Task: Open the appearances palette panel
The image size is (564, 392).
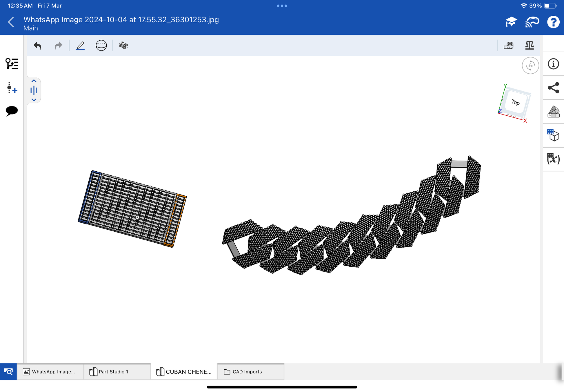Action: (x=553, y=112)
